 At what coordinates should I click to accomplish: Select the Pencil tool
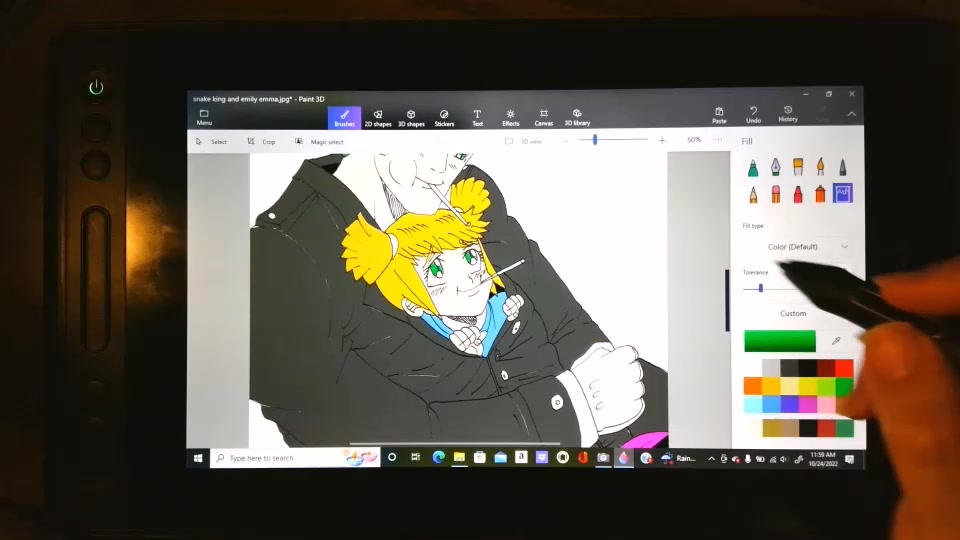tap(753, 194)
